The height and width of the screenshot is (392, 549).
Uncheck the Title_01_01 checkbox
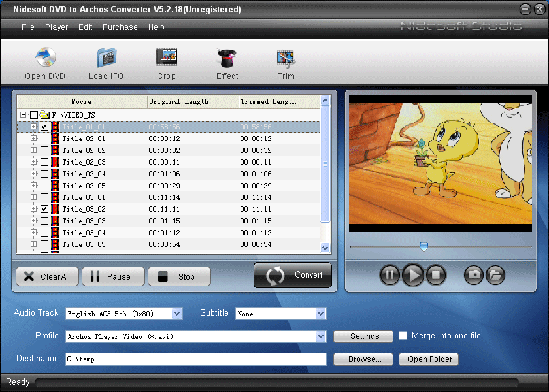(44, 127)
